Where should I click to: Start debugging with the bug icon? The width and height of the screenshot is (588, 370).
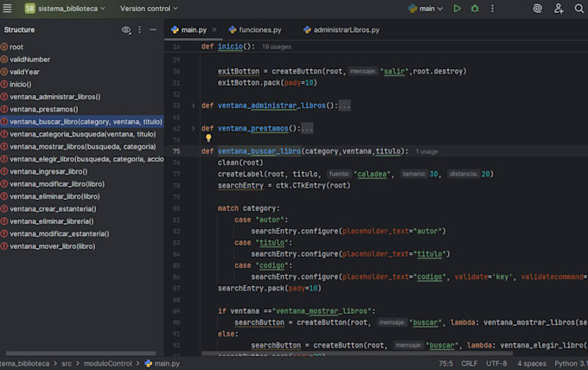click(x=475, y=9)
